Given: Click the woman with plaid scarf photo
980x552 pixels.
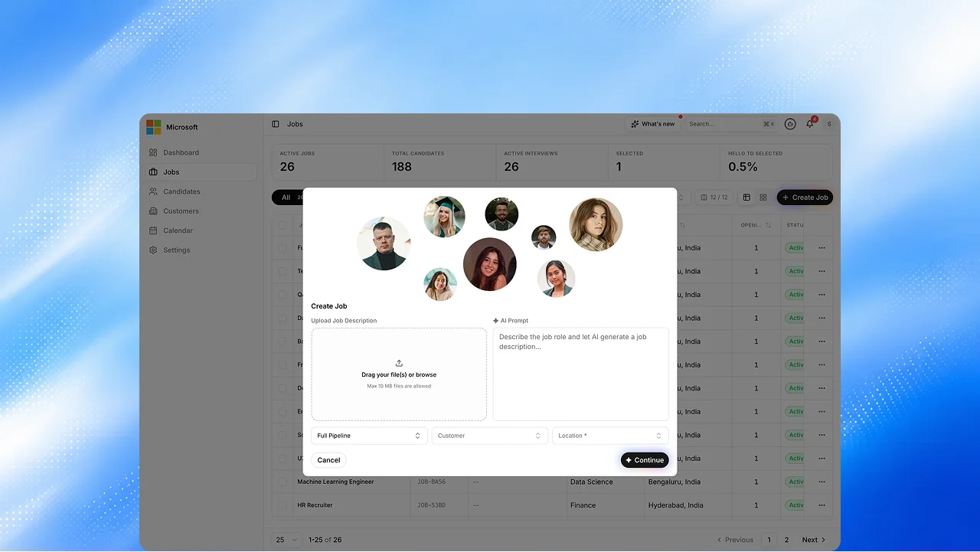Looking at the screenshot, I should (596, 224).
